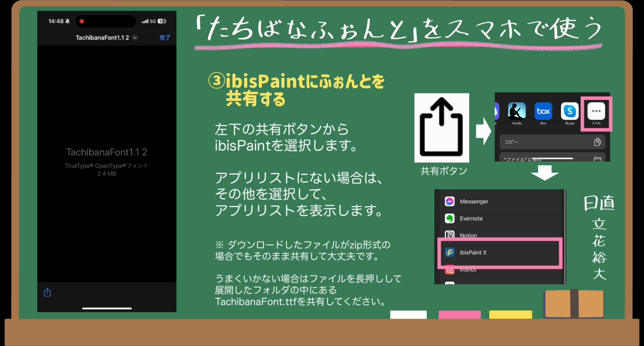Viewport: 644px width, 346px height.
Task: Tap the Messenger icon in the list
Action: click(450, 202)
